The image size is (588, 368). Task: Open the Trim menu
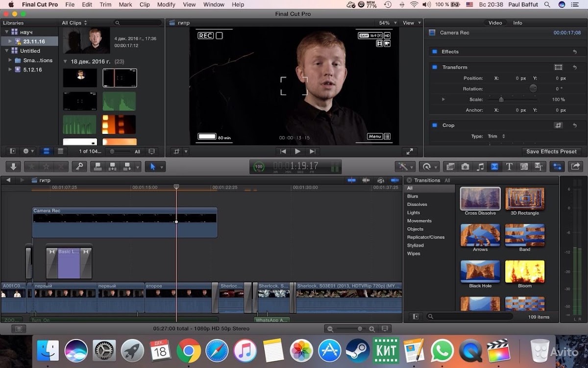click(105, 4)
